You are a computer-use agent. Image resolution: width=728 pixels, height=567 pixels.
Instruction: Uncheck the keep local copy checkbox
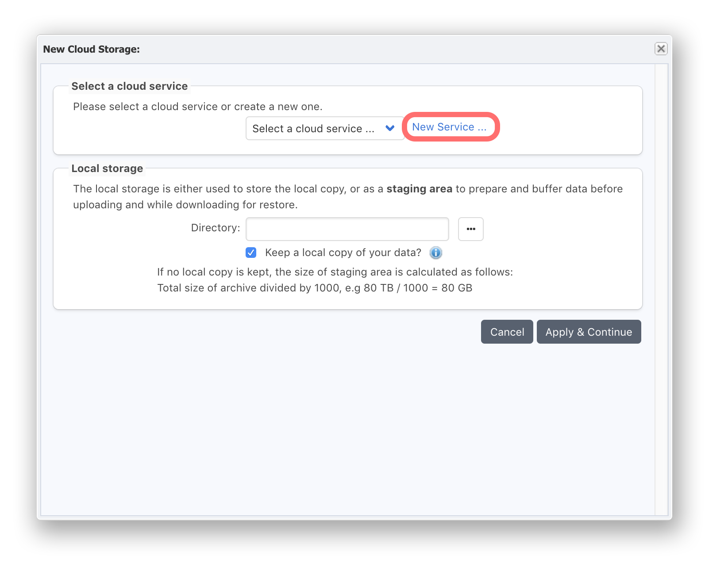click(251, 253)
